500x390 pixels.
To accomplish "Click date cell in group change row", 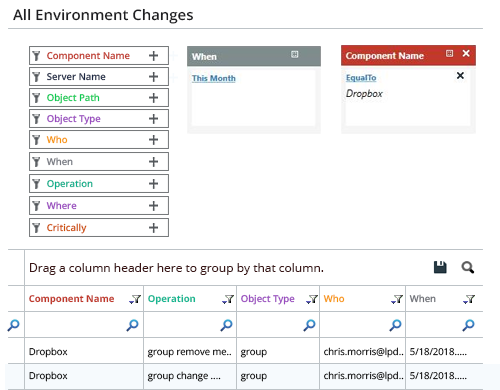I will tap(444, 376).
